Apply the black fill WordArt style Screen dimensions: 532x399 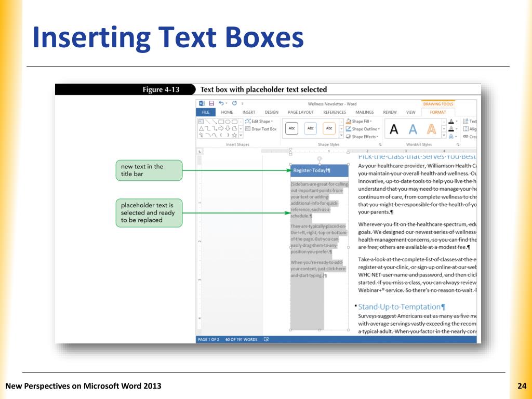pyautogui.click(x=394, y=129)
